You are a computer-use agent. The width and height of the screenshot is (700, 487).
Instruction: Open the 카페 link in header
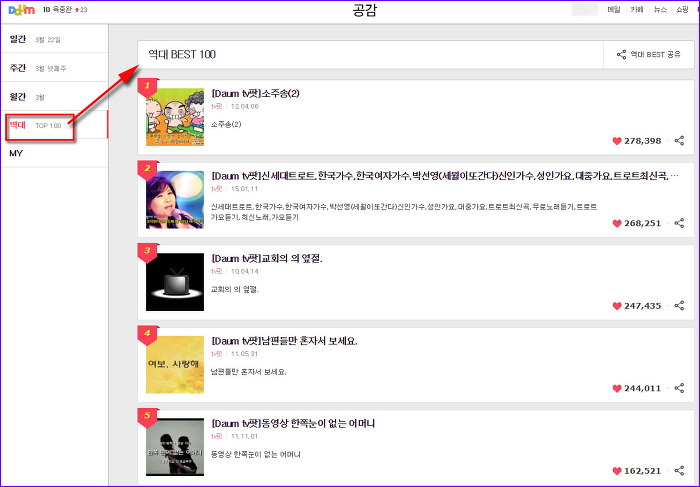(637, 9)
